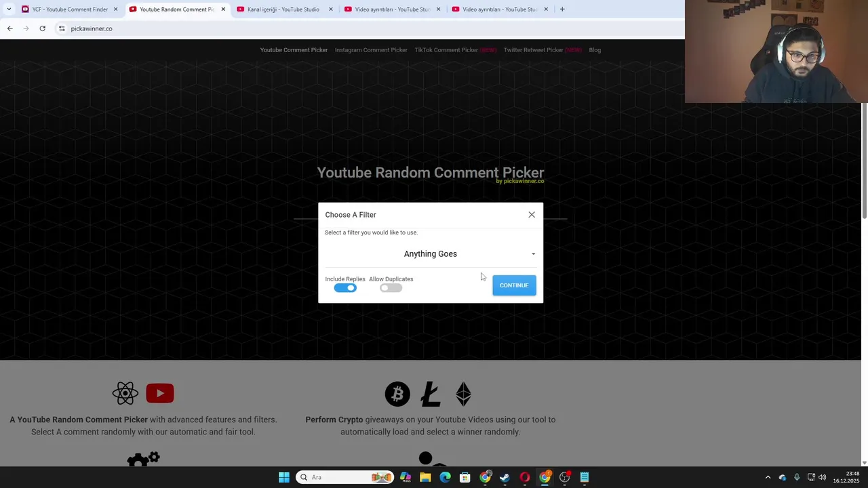Click the 'by pickawinner.co' text
The image size is (868, 488).
pos(519,182)
